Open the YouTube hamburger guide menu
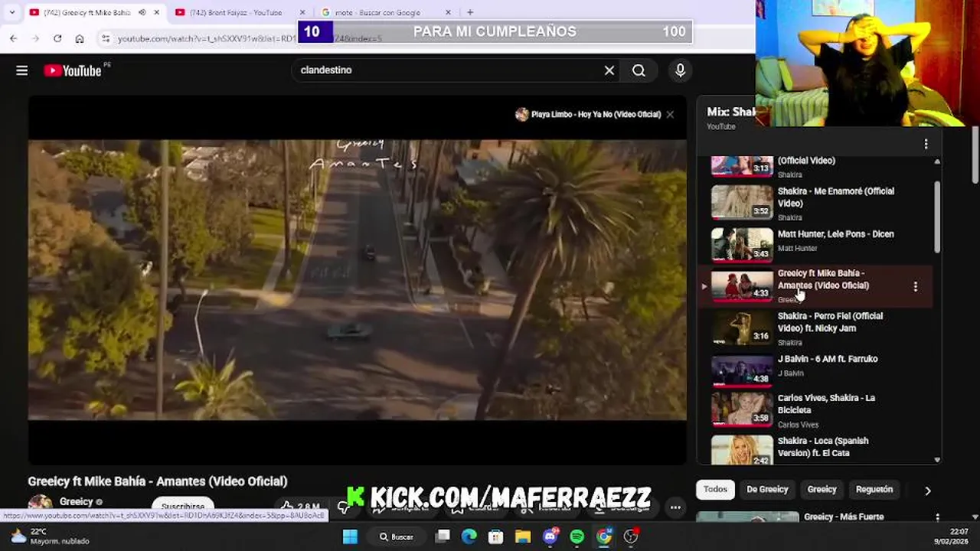Image resolution: width=980 pixels, height=551 pixels. click(x=21, y=70)
